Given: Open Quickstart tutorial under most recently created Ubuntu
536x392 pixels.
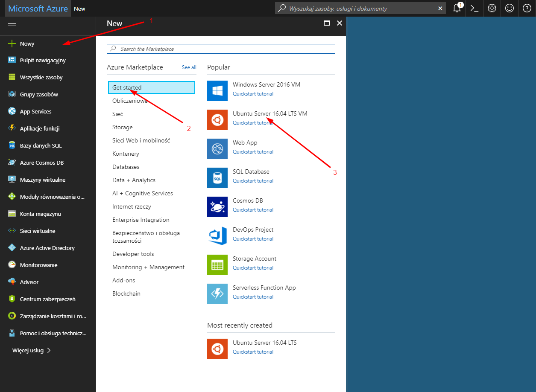Looking at the screenshot, I should [x=253, y=352].
